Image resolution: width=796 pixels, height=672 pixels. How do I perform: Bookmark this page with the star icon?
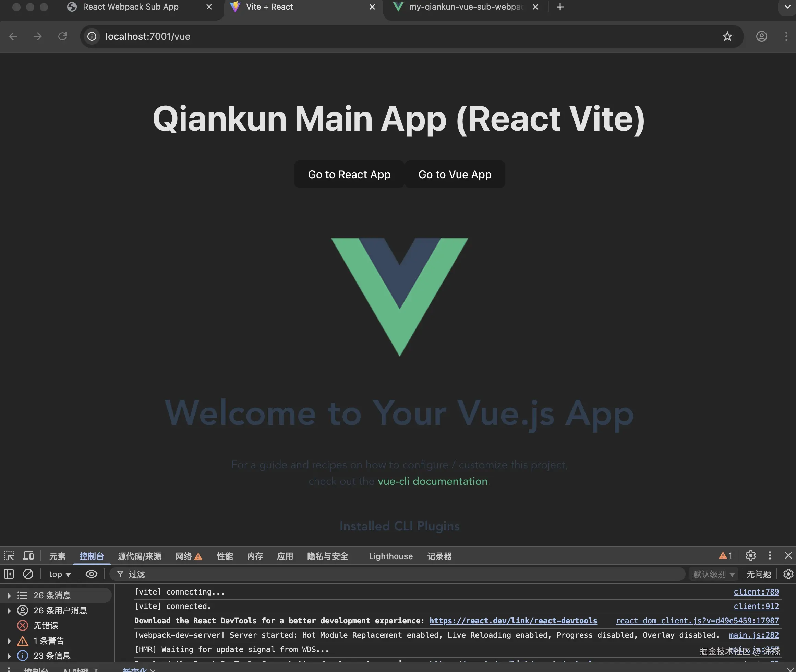(727, 37)
